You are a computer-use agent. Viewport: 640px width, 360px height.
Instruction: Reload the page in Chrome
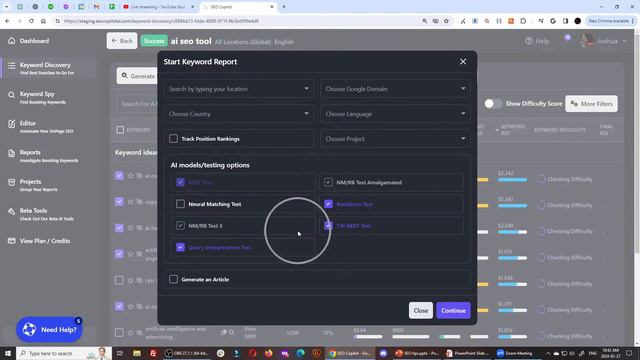(31, 21)
